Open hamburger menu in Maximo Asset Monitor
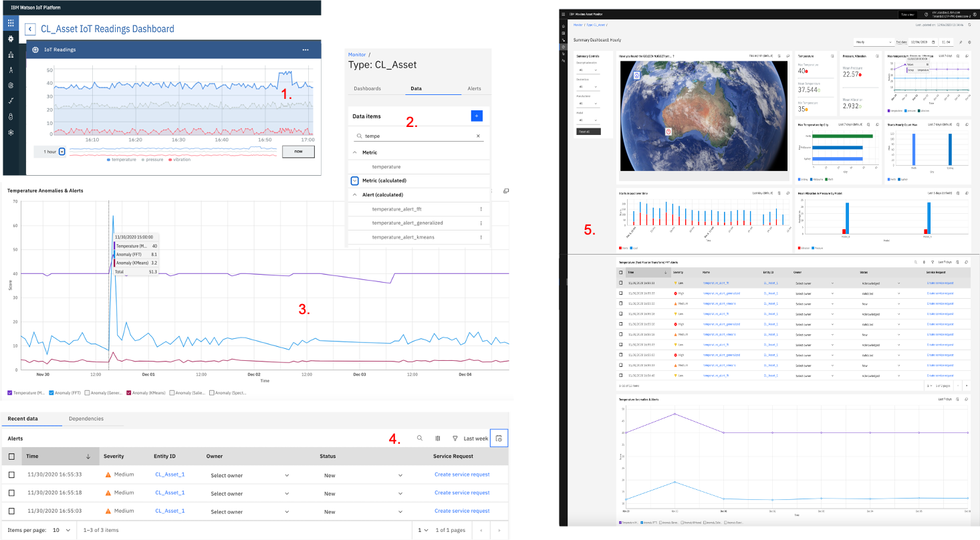 tap(564, 13)
